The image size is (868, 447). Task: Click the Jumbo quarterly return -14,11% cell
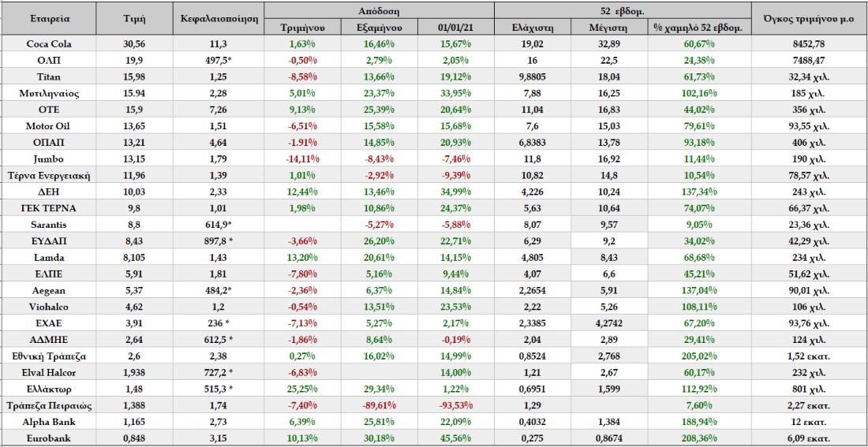tap(301, 159)
